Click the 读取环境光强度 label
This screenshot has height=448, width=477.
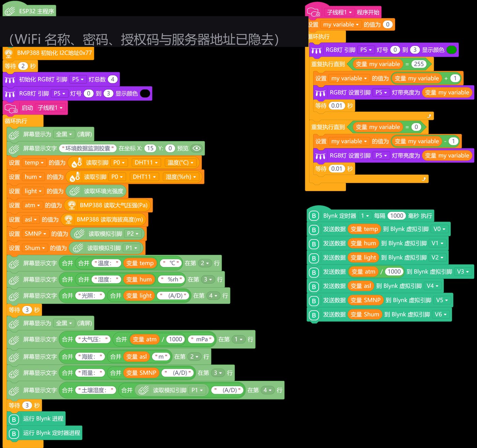(104, 191)
